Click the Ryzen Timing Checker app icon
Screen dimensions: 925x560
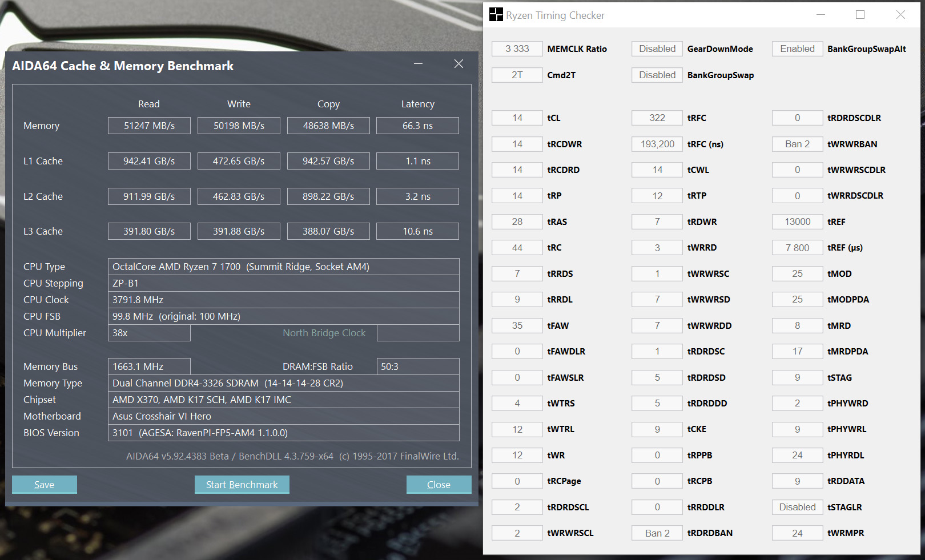[x=496, y=15]
